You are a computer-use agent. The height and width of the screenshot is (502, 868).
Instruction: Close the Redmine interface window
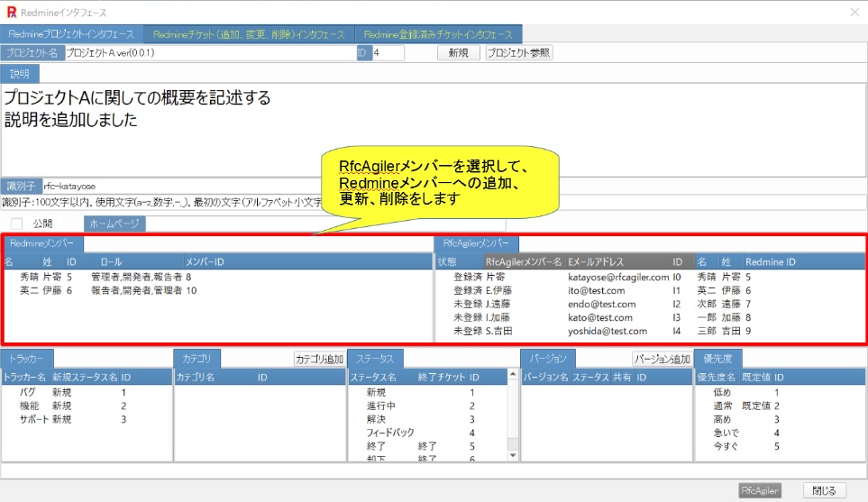click(854, 12)
